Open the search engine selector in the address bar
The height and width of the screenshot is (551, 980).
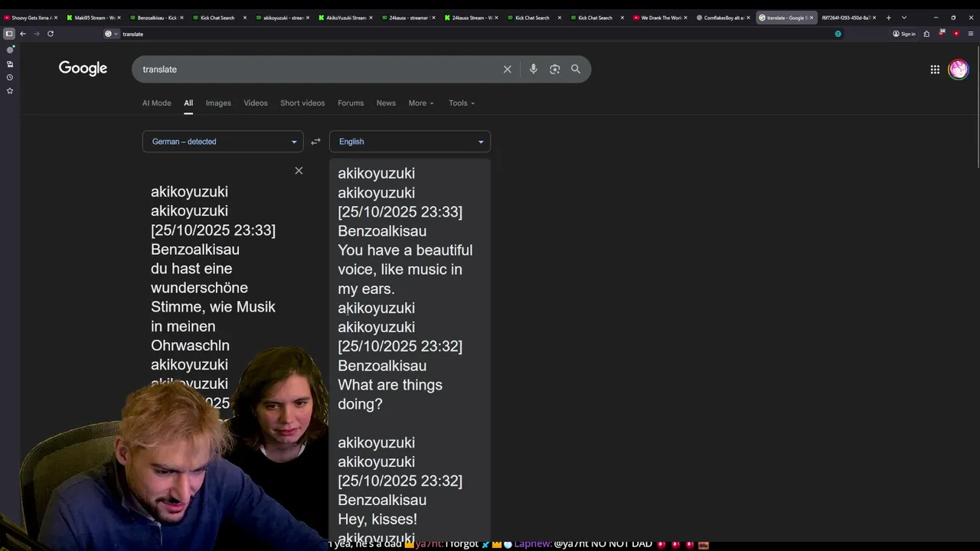coord(111,34)
